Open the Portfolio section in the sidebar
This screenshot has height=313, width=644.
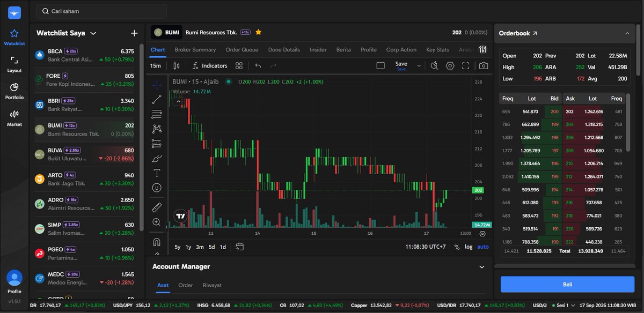pos(14,91)
